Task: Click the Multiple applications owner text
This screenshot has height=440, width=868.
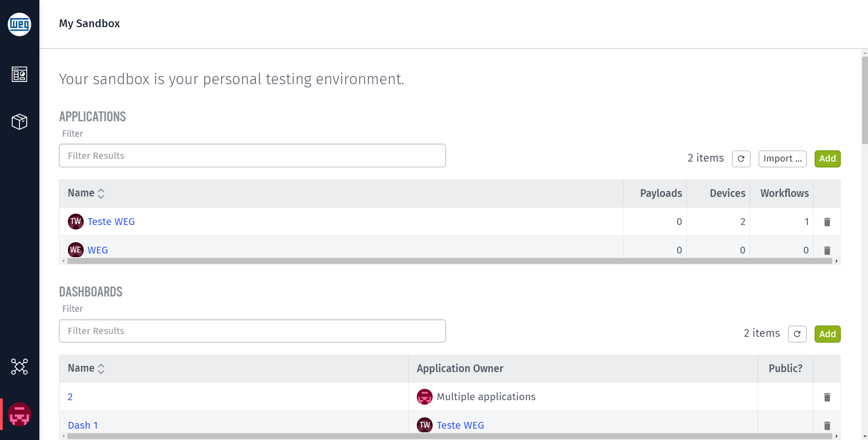Action: click(486, 397)
